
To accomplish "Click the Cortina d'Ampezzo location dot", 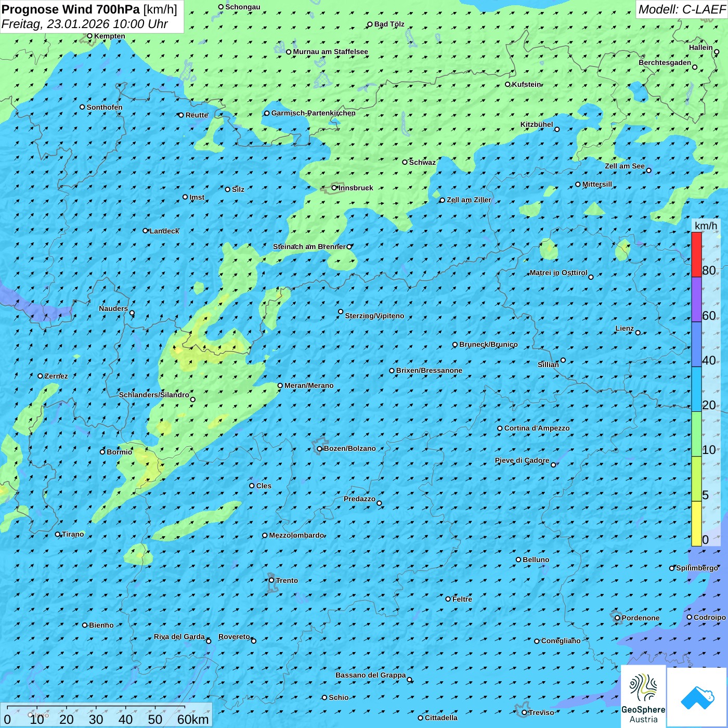I will [x=500, y=428].
